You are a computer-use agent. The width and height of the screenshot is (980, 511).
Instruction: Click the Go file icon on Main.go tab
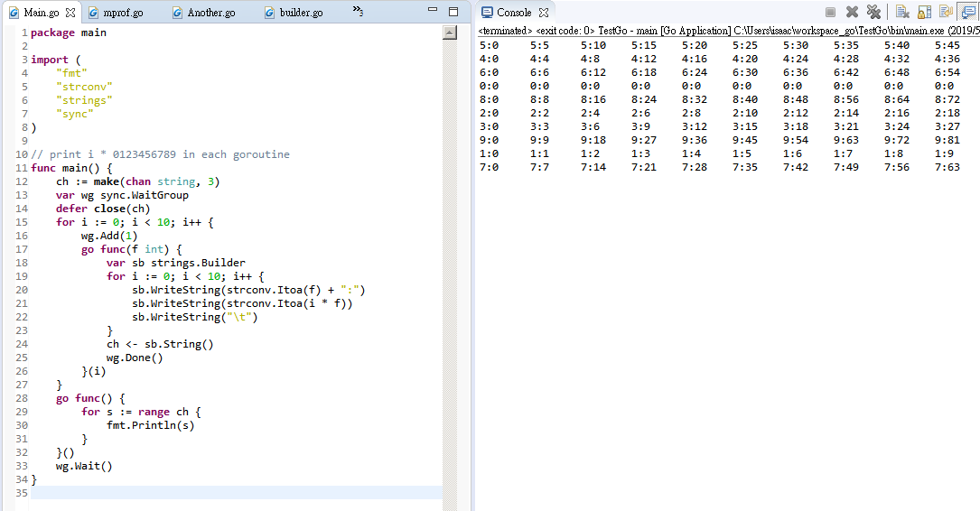coord(14,13)
